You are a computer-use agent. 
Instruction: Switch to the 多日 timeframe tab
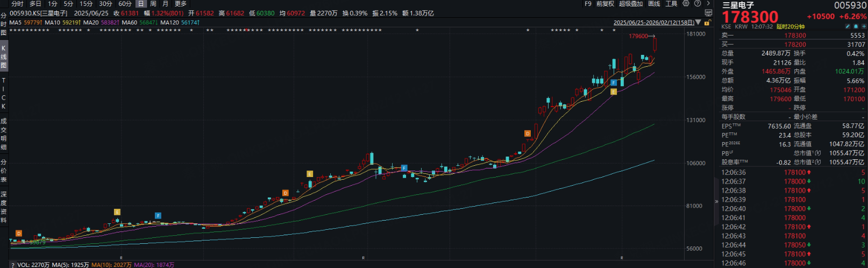(35, 4)
